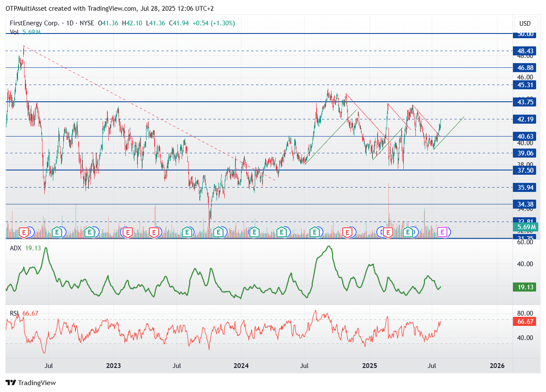Select the red dashed descending trendline
This screenshot has width=546, height=392.
[149, 112]
